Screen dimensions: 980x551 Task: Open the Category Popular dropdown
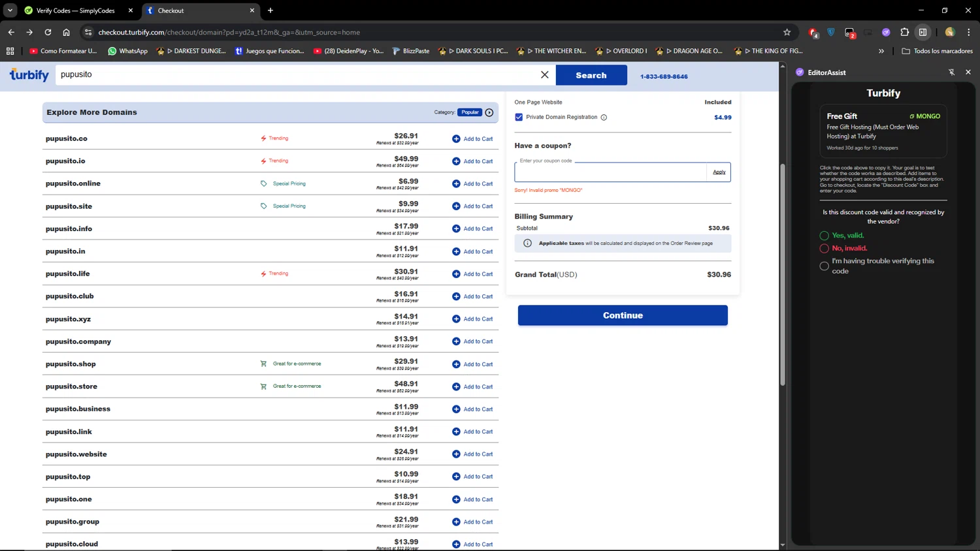tap(470, 112)
